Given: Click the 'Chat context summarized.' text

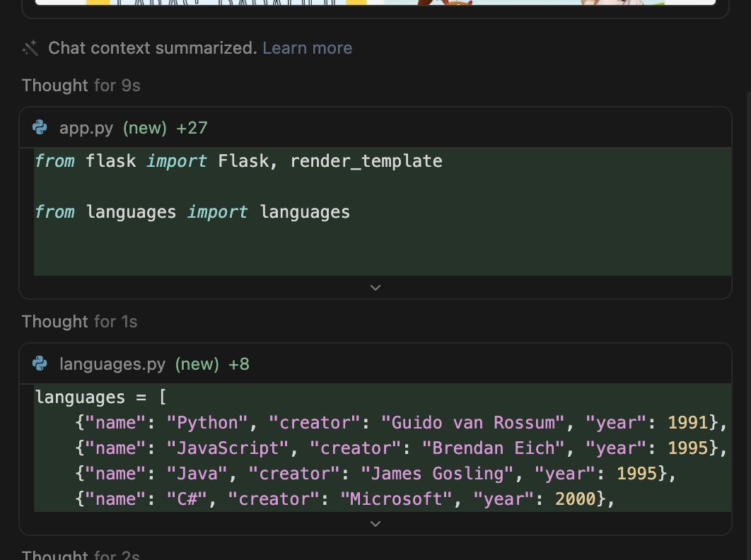Looking at the screenshot, I should click(153, 48).
